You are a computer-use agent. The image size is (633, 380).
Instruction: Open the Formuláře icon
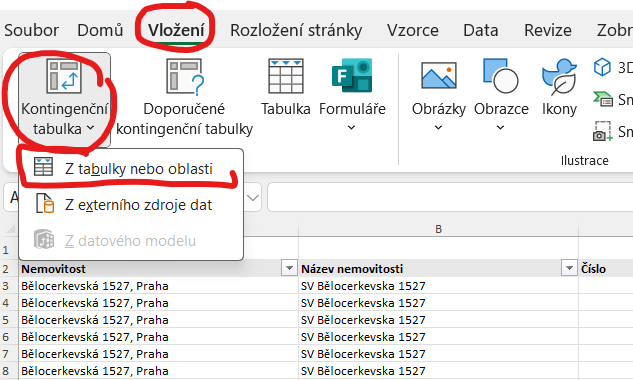tap(352, 75)
